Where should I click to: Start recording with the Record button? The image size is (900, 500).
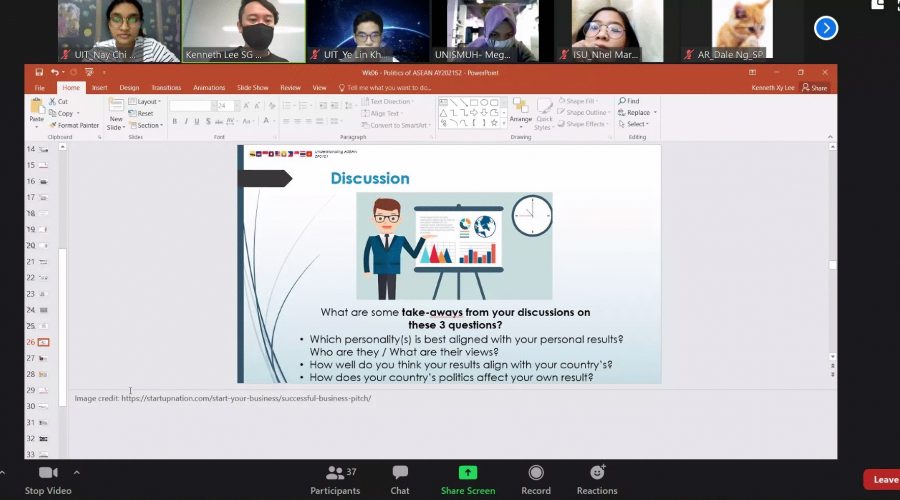click(536, 473)
